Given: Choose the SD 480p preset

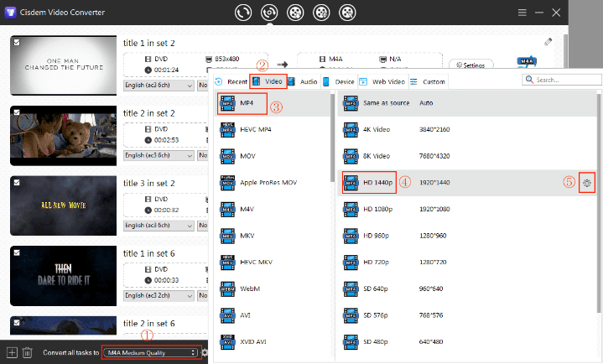Looking at the screenshot, I should coord(467,342).
